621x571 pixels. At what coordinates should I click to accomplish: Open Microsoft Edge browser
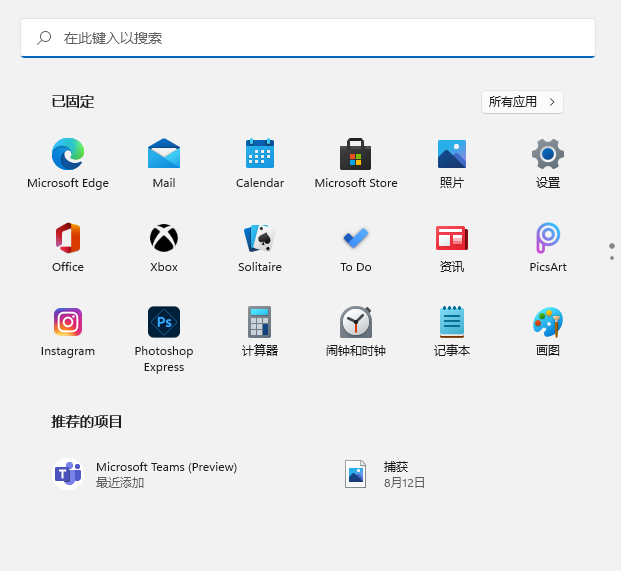[x=68, y=154]
